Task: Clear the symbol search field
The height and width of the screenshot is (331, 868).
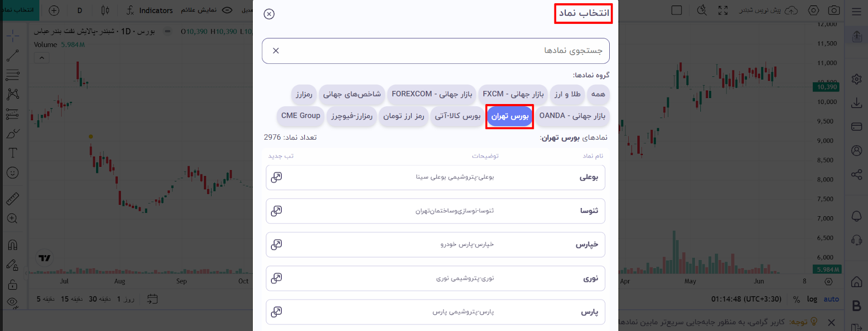Action: point(276,51)
